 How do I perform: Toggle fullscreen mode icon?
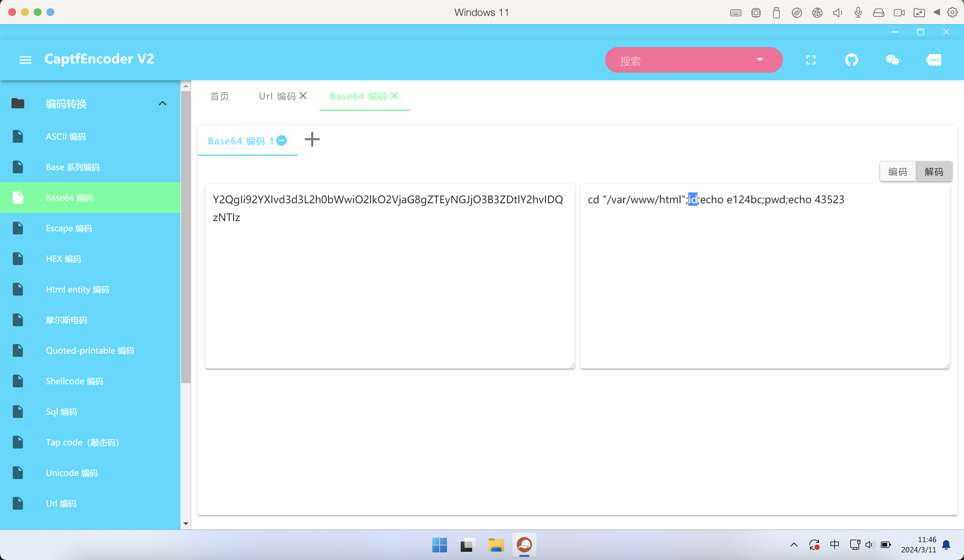point(811,60)
